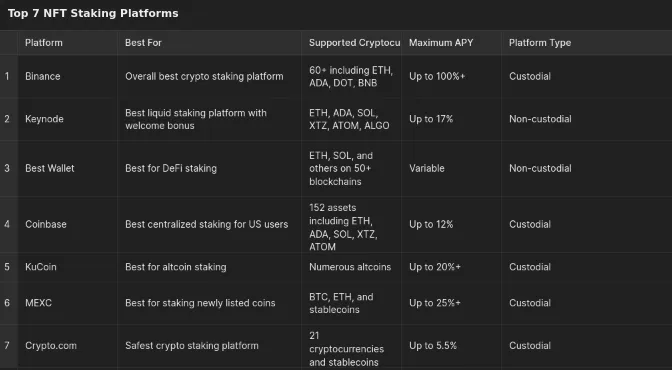
Task: Click the 'Top 7 NFT Staking Platforms' title
Action: click(93, 13)
